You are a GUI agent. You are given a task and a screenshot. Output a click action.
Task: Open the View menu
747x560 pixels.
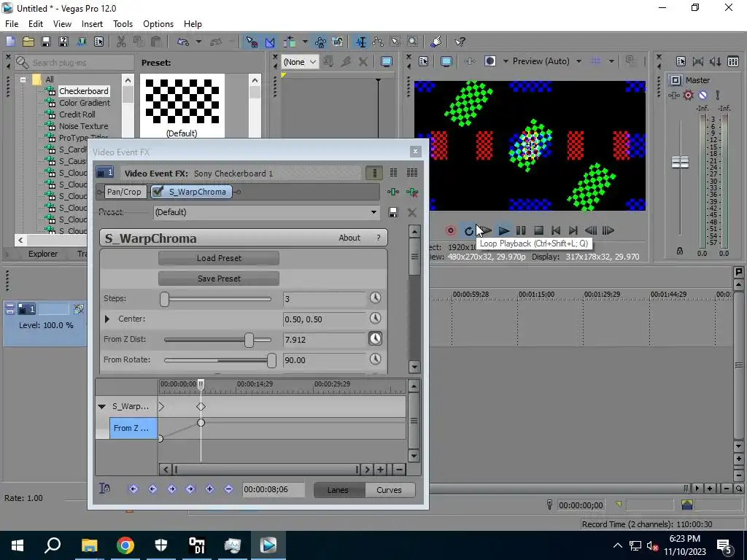(62, 24)
